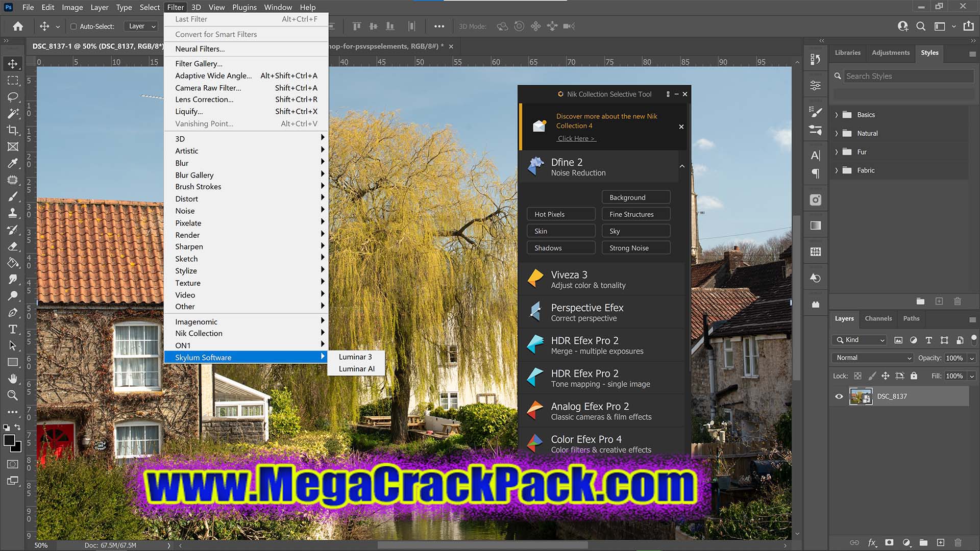This screenshot has width=980, height=551.
Task: Choose Camera Raw Filter menu item
Action: tap(246, 88)
